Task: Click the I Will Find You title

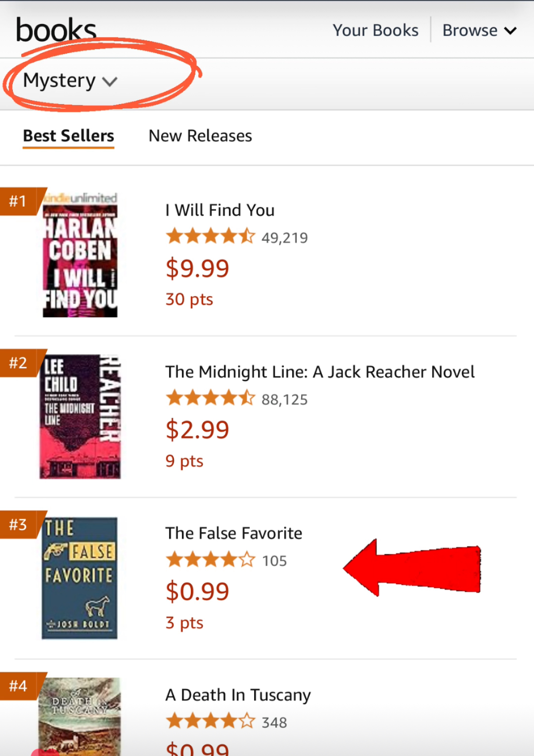Action: [220, 210]
